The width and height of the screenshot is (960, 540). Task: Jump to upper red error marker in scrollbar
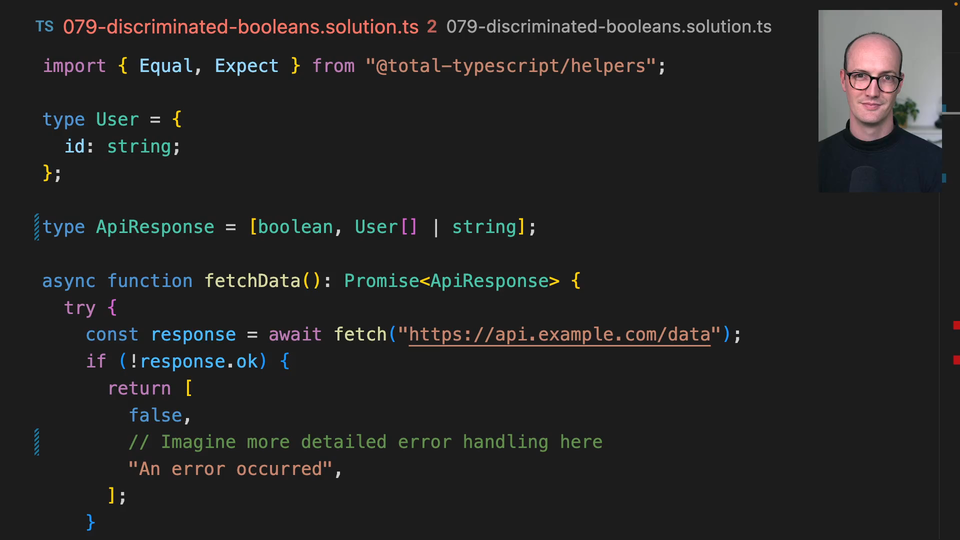pos(956,325)
